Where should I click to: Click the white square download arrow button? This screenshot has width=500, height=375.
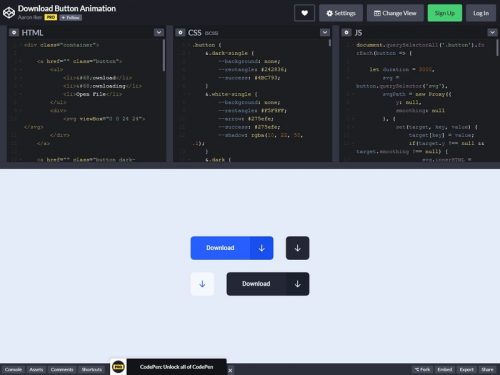202,284
